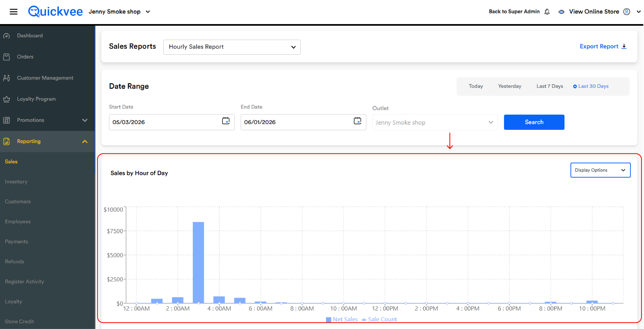The image size is (644, 329).
Task: Expand the Promotions submenu chevron
Action: (85, 120)
